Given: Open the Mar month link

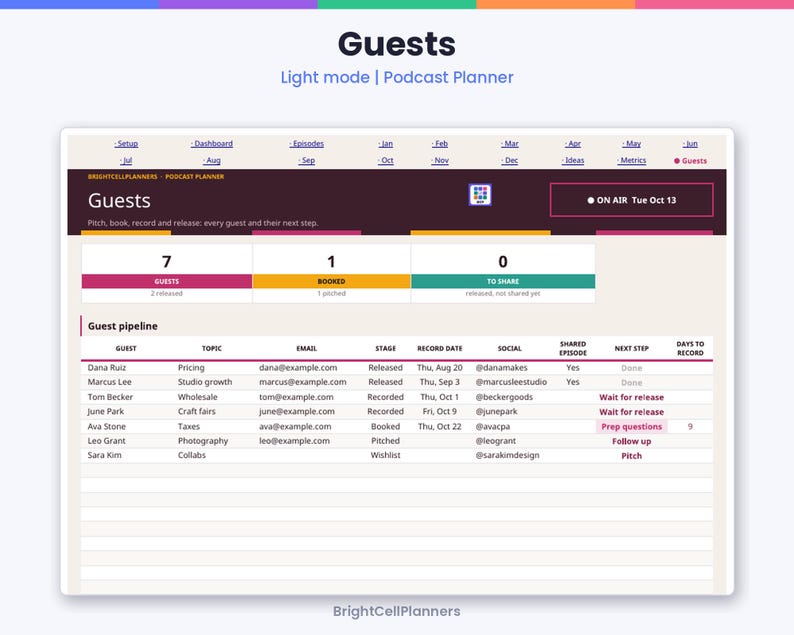Looking at the screenshot, I should click(510, 144).
